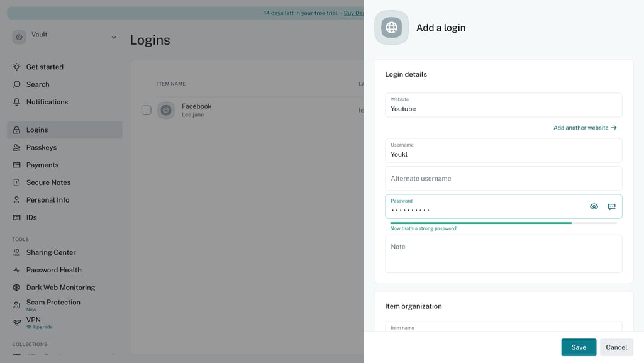Click the Logins page heading
Viewport: 644px width, 363px height.
point(150,40)
